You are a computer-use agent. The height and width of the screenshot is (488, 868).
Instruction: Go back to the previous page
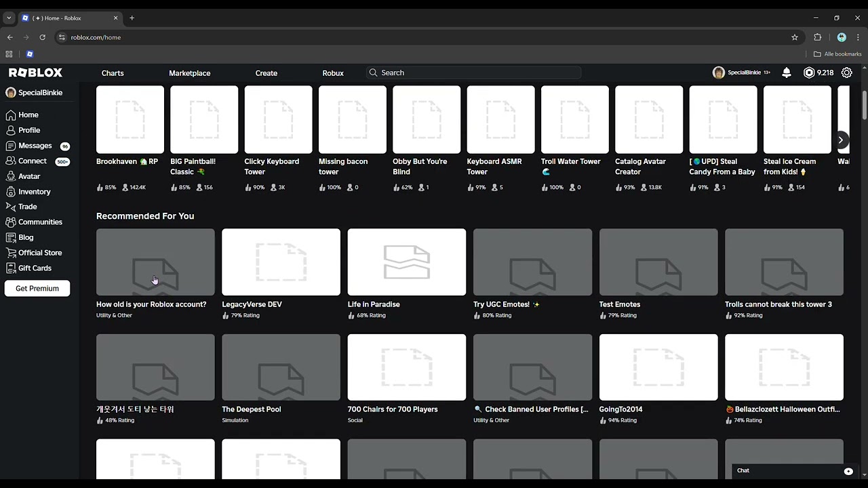tap(9, 37)
